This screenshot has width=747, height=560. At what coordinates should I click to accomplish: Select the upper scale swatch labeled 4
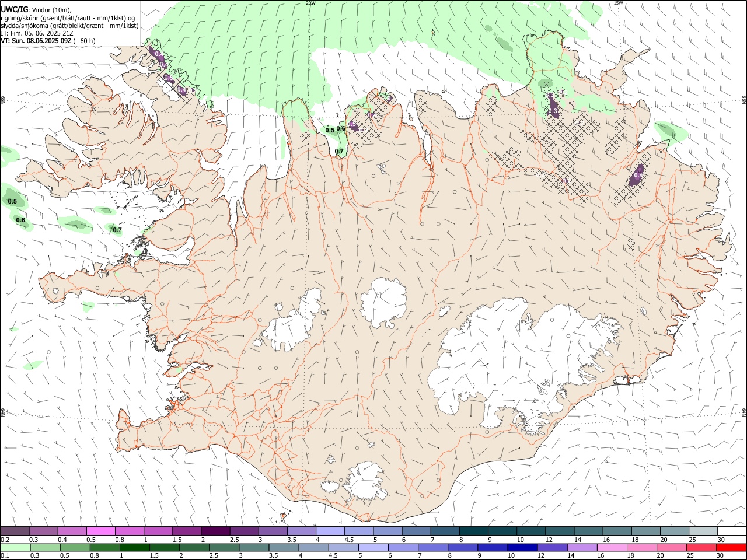pos(330,531)
